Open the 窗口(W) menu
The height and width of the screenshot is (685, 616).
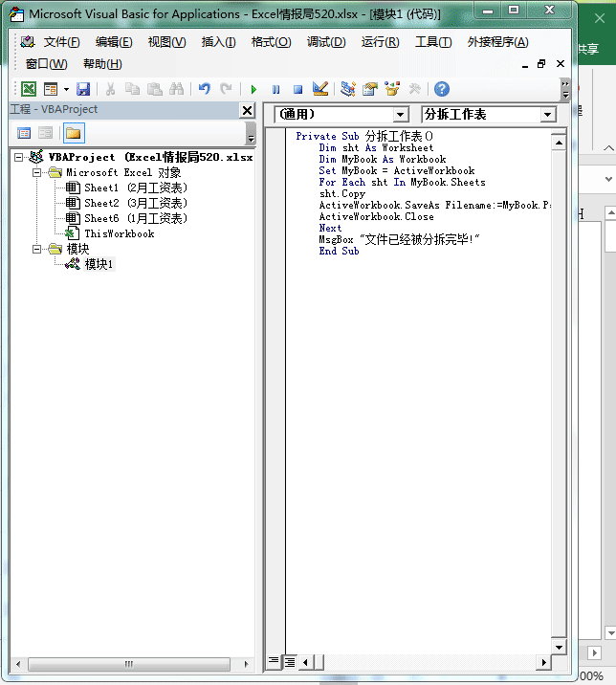tap(46, 64)
